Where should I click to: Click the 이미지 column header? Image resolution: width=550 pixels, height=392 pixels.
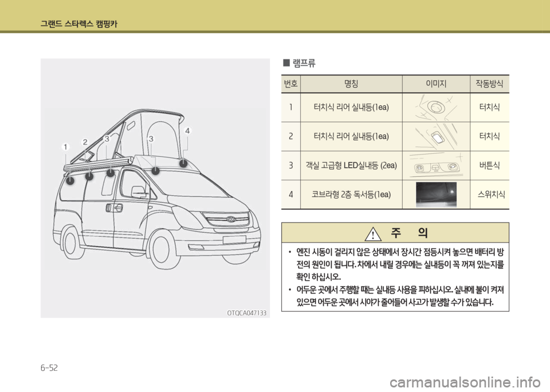pyautogui.click(x=435, y=84)
